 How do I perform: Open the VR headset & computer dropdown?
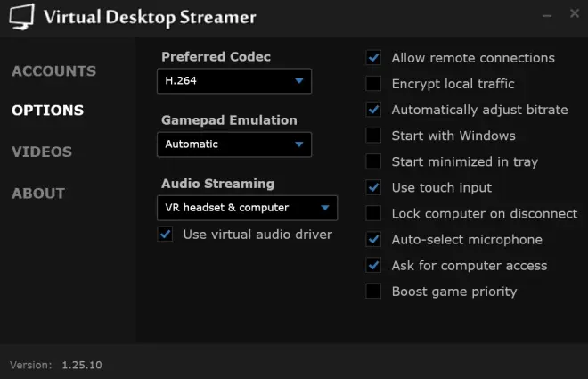click(247, 208)
